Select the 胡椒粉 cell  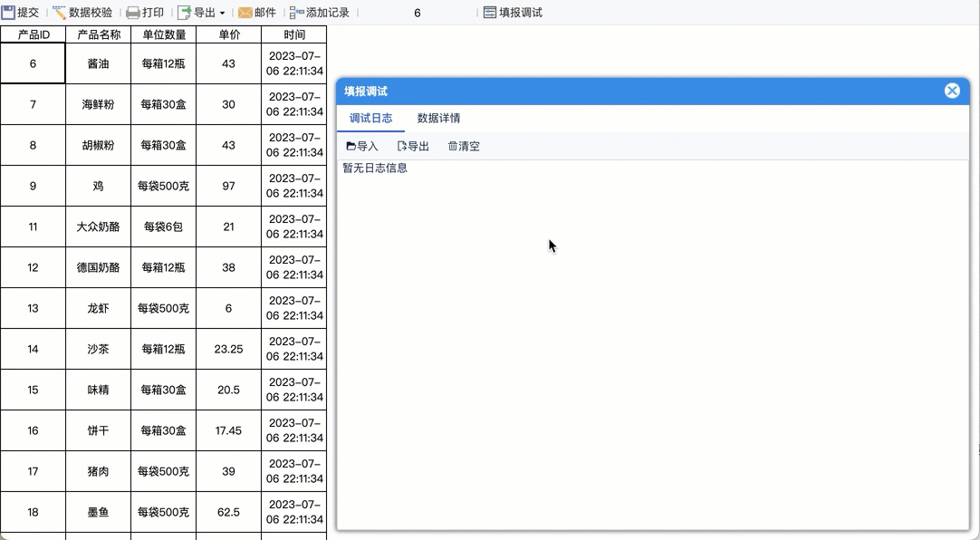click(x=98, y=145)
